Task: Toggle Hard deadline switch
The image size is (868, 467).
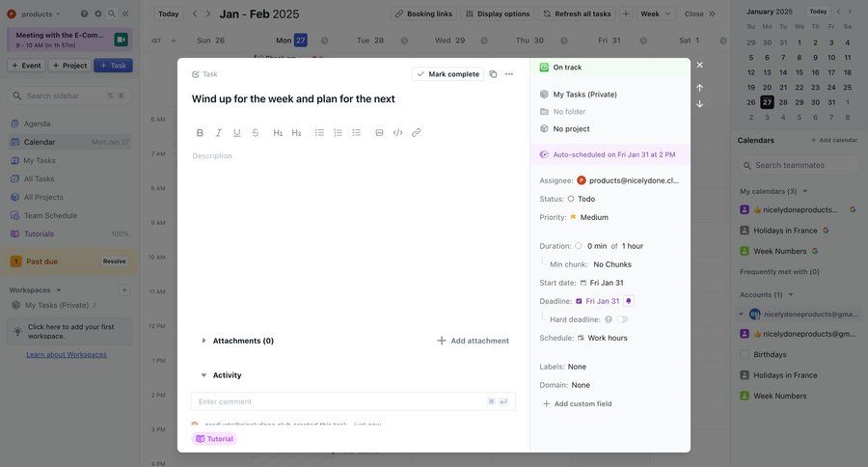Action: pyautogui.click(x=623, y=319)
